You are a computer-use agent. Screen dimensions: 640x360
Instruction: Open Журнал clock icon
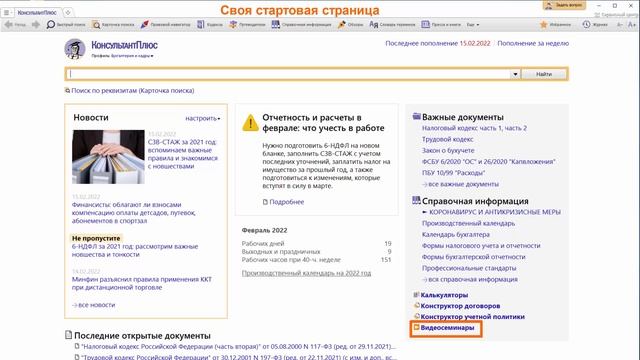click(x=595, y=24)
